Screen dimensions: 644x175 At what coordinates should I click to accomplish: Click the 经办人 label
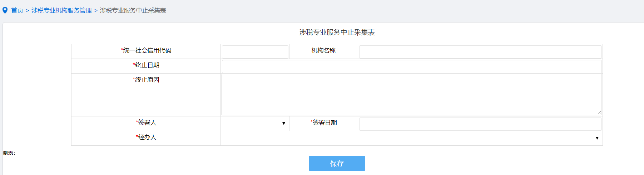(146, 137)
